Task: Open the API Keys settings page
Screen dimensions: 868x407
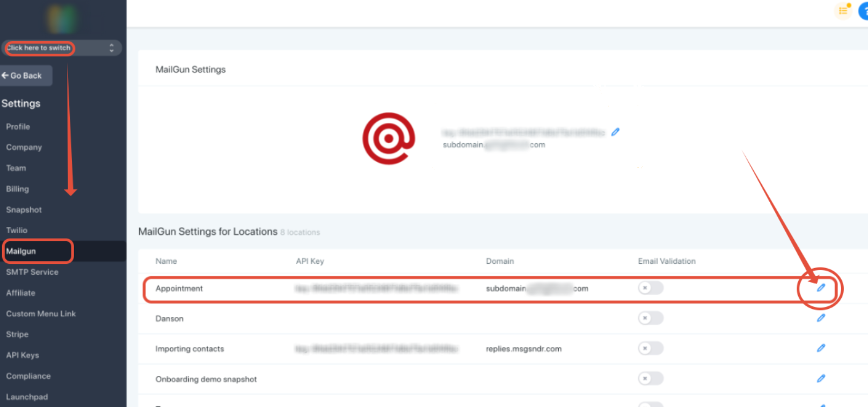Action: coord(23,355)
